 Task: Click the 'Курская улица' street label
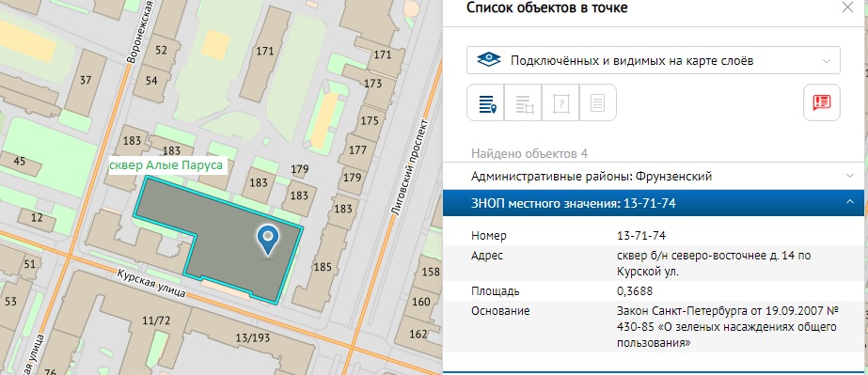tap(151, 284)
